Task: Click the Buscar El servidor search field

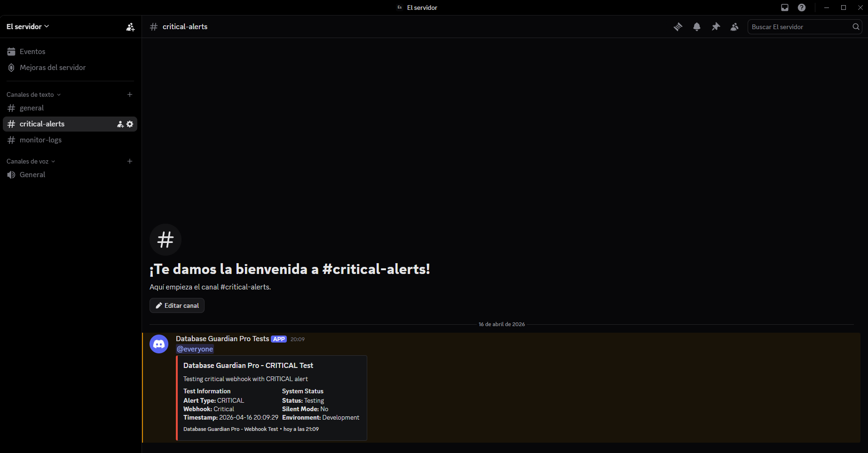Action: (x=799, y=27)
